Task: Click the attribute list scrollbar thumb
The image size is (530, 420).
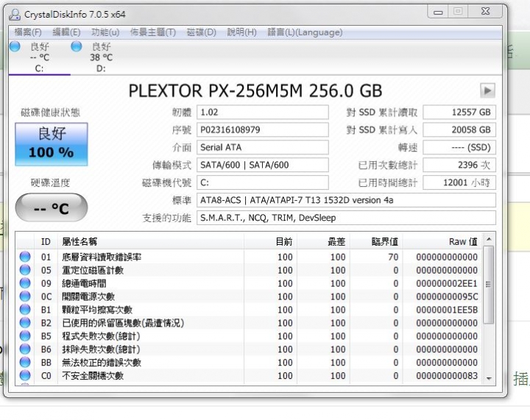Action: [x=489, y=285]
